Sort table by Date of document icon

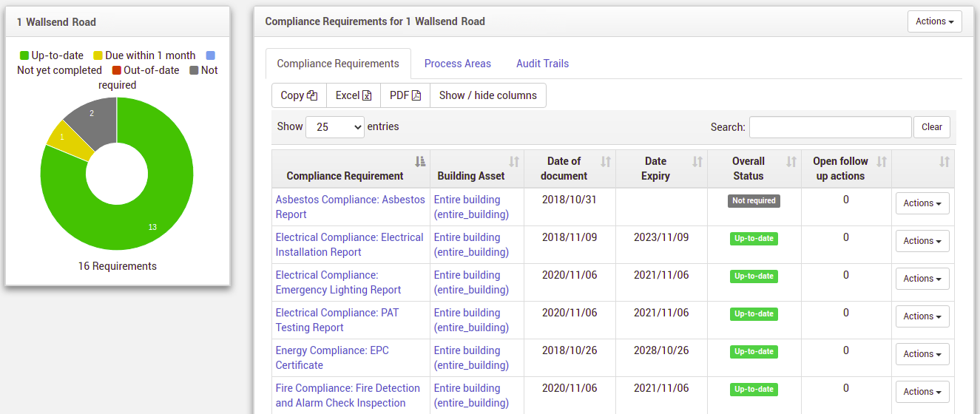point(606,161)
